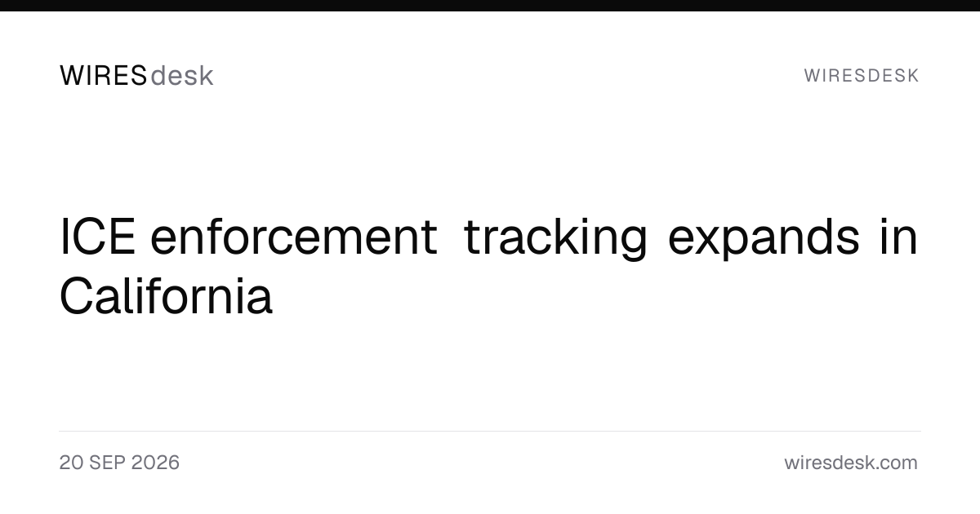Select 'SEP' in the footer date
This screenshot has height=514, width=980.
pos(107,463)
